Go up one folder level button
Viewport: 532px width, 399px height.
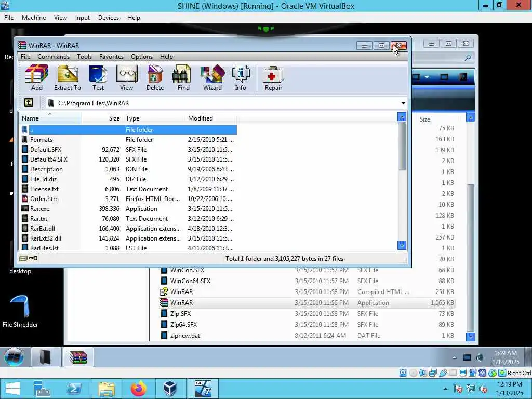click(x=29, y=102)
